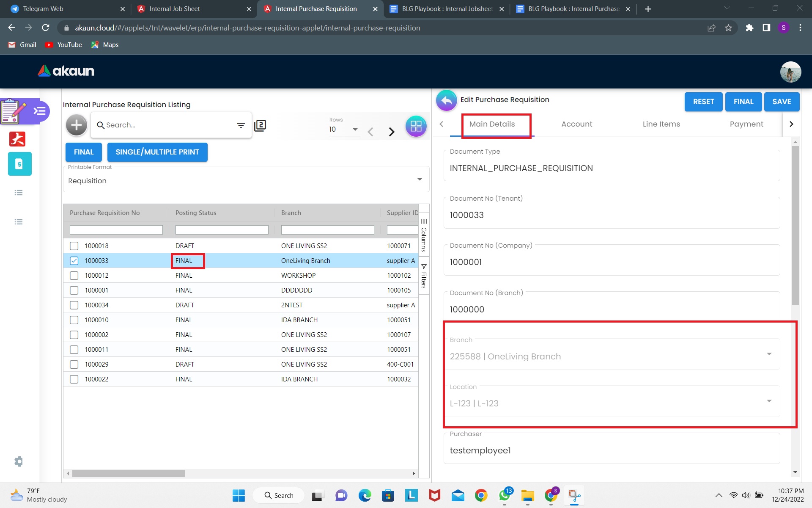Click the multi-page copy icon beside search
The image size is (812, 508).
point(260,125)
